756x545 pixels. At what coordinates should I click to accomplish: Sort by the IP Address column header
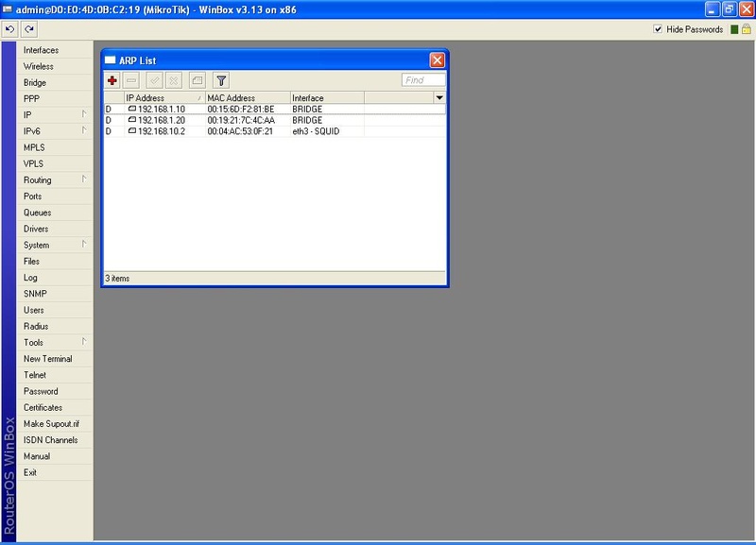click(x=164, y=98)
